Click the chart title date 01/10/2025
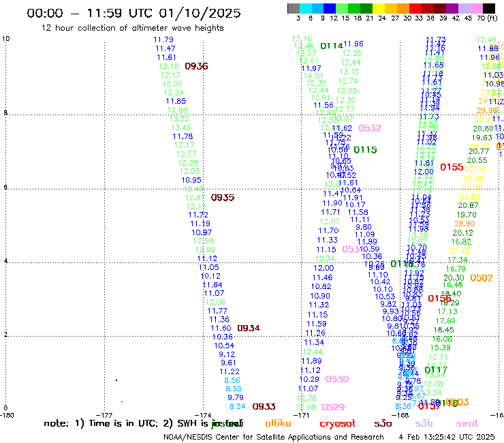The height and width of the screenshot is (443, 504). 200,13
